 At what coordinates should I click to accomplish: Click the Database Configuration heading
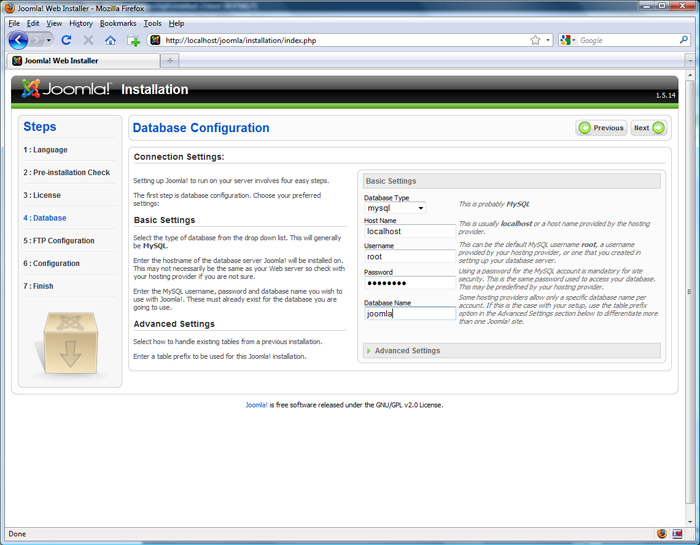(x=201, y=128)
